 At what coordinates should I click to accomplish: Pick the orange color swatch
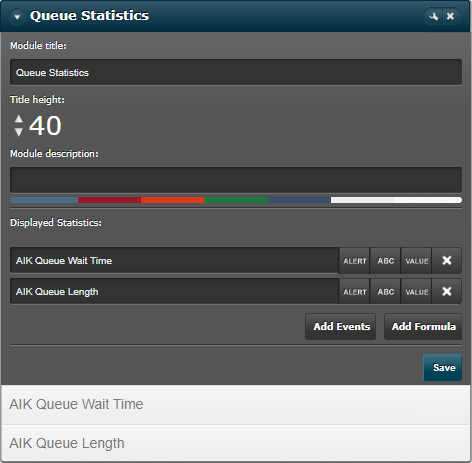[x=172, y=200]
